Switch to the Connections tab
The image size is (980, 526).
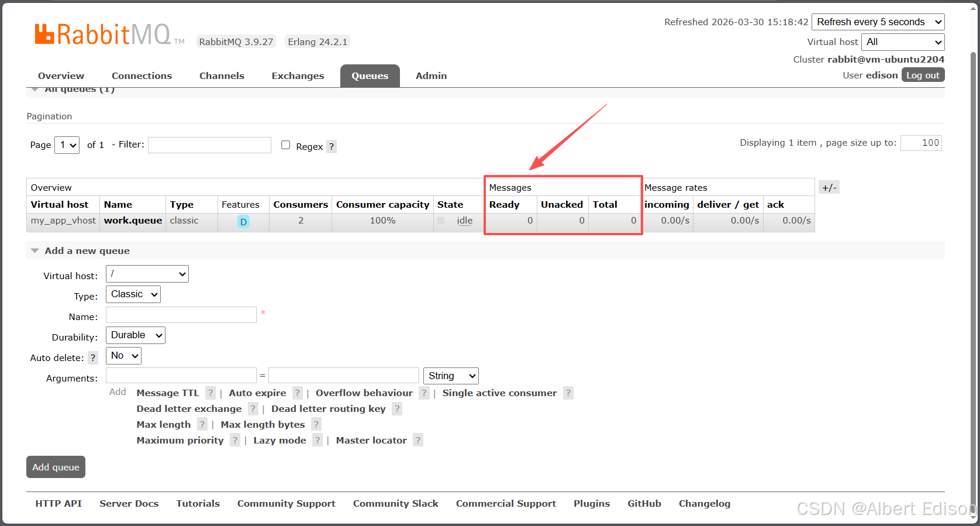(x=142, y=76)
